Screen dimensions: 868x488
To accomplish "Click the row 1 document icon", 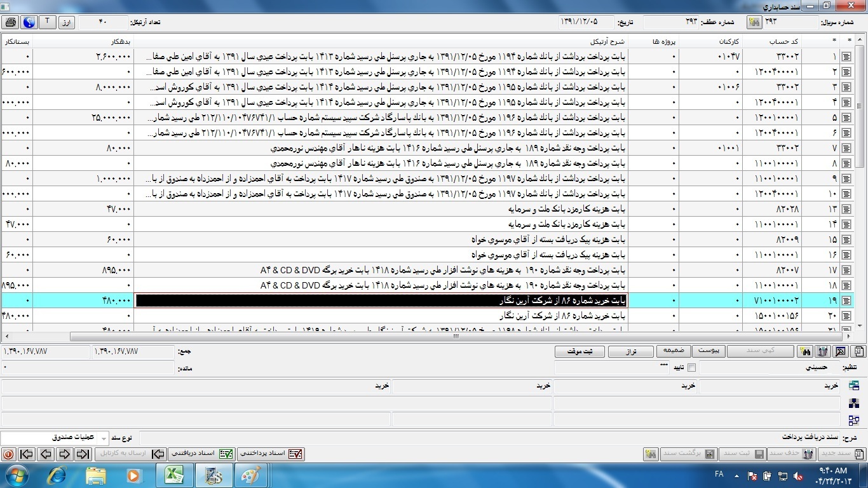I will click(x=846, y=57).
